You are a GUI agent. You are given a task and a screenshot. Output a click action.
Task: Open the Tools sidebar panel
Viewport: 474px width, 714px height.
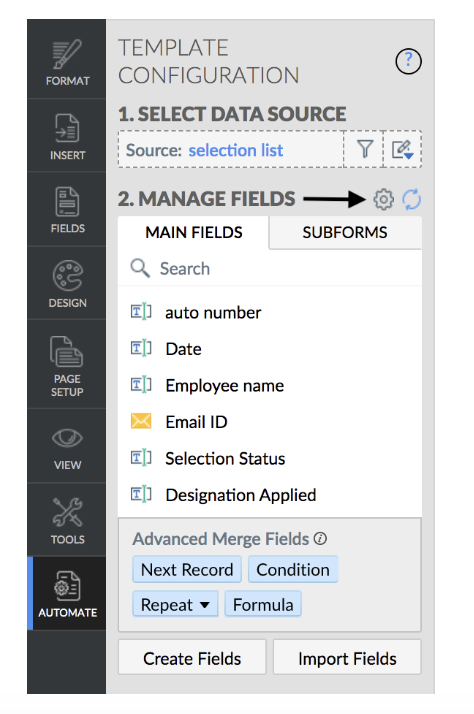click(x=67, y=520)
